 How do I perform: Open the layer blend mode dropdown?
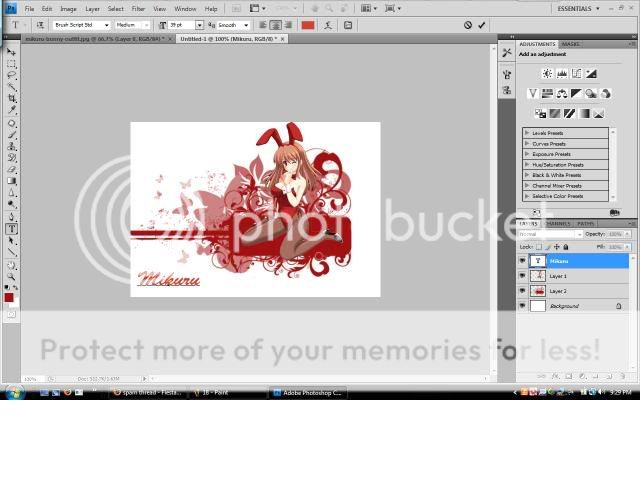click(550, 234)
